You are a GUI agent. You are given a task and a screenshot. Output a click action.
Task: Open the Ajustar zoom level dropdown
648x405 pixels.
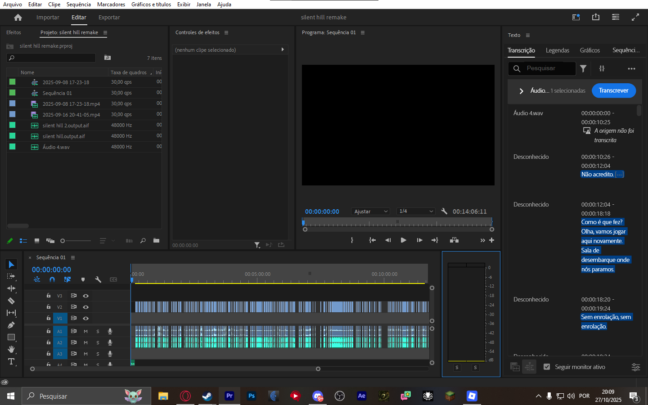click(371, 211)
